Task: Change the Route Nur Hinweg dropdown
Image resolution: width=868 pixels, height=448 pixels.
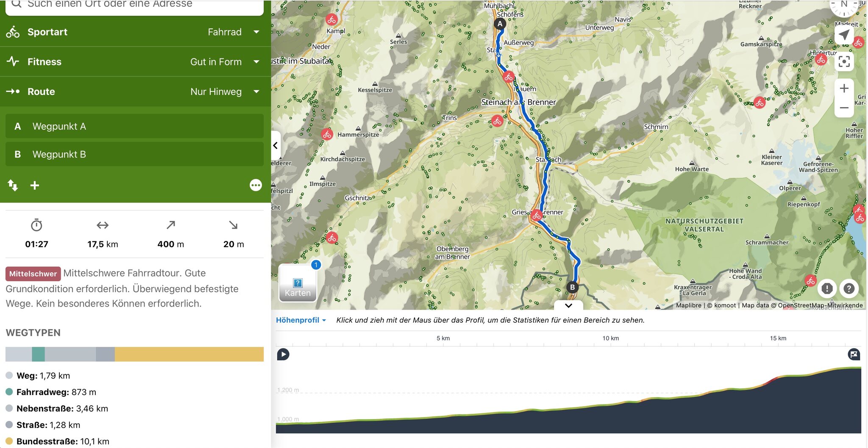Action: tap(225, 91)
